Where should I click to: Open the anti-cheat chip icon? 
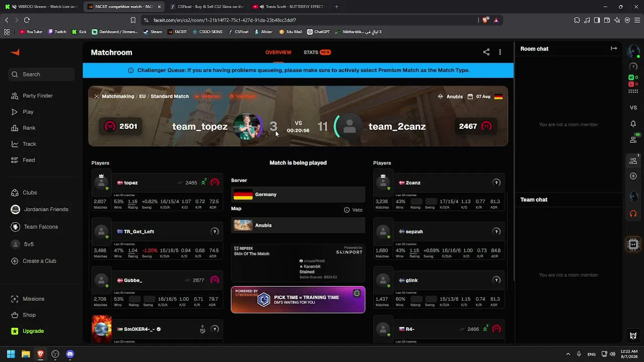coord(633,244)
